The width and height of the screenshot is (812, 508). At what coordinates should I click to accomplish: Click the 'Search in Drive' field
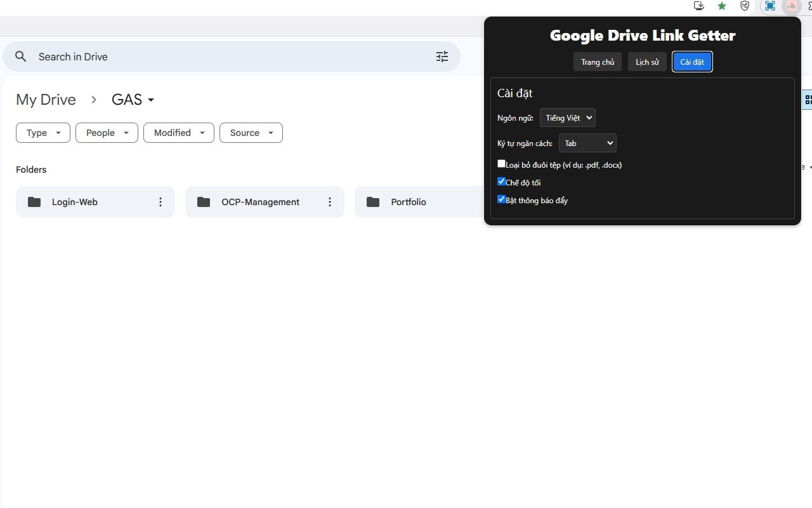[x=232, y=57]
